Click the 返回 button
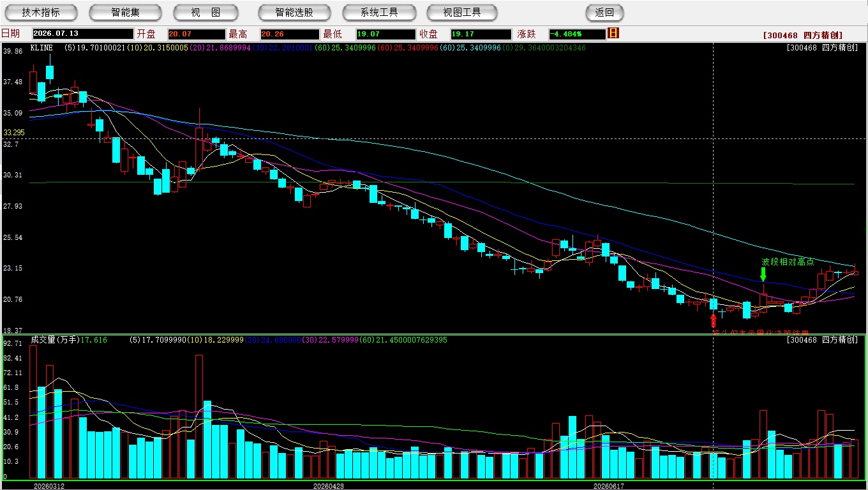 tap(604, 12)
